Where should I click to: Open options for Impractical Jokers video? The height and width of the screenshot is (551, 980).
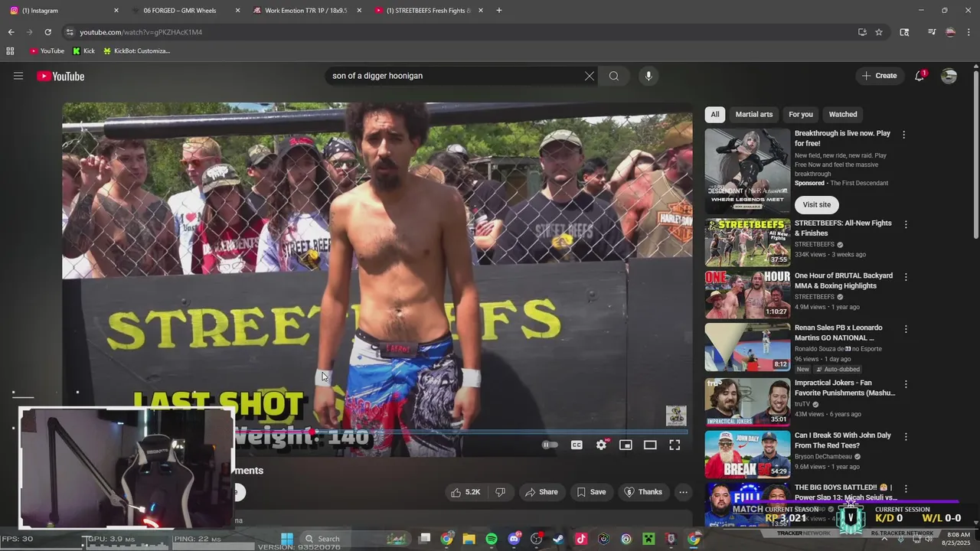click(x=906, y=384)
